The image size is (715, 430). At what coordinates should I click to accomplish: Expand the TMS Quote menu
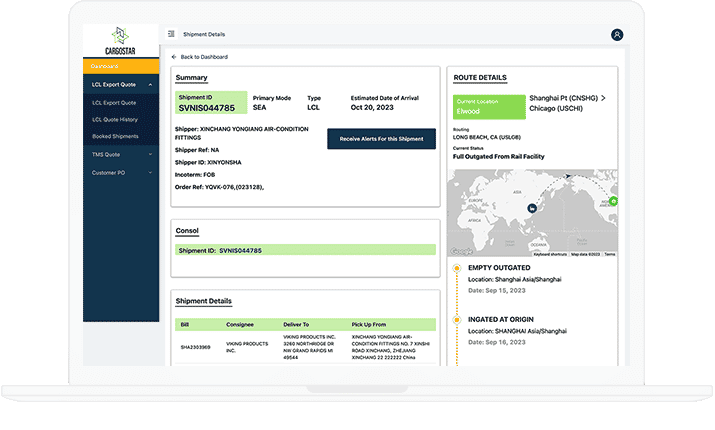pyautogui.click(x=150, y=154)
